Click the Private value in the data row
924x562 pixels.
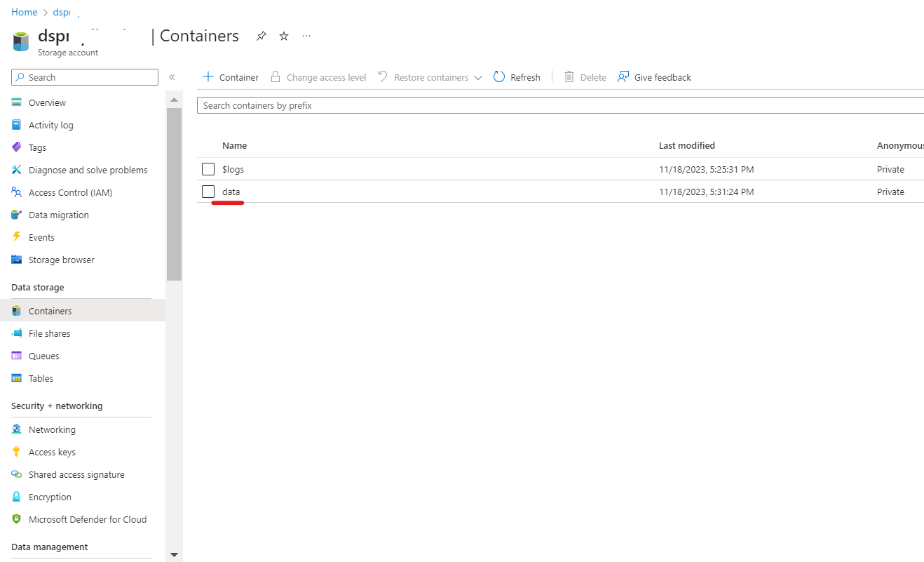(x=890, y=192)
